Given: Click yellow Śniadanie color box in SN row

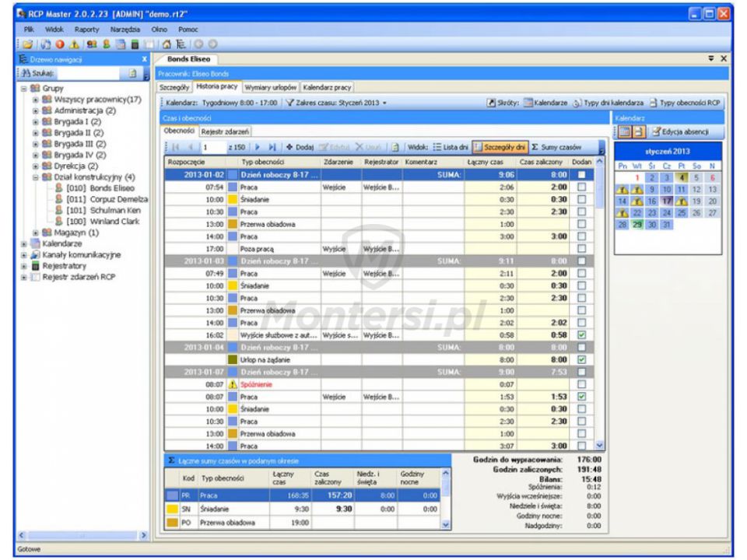Looking at the screenshot, I should coord(172,509).
